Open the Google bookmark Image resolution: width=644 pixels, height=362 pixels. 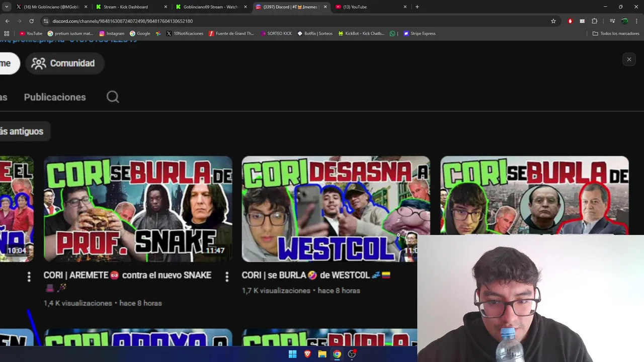pos(140,34)
